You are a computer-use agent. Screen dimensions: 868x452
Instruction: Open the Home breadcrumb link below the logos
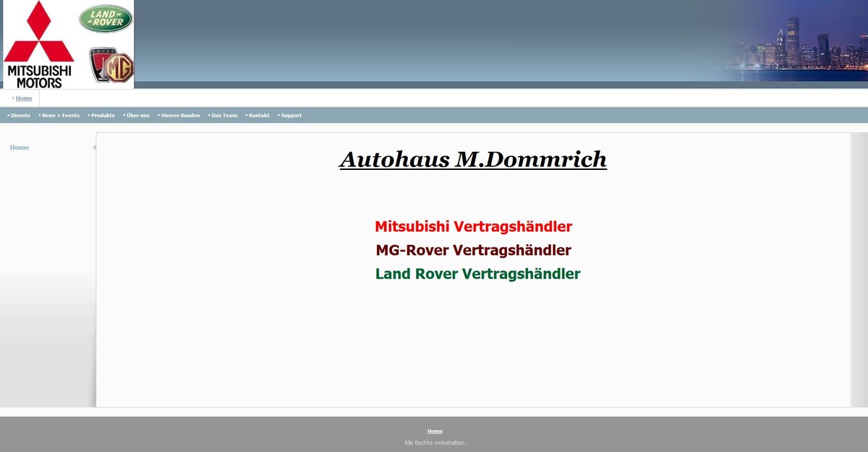pyautogui.click(x=24, y=98)
